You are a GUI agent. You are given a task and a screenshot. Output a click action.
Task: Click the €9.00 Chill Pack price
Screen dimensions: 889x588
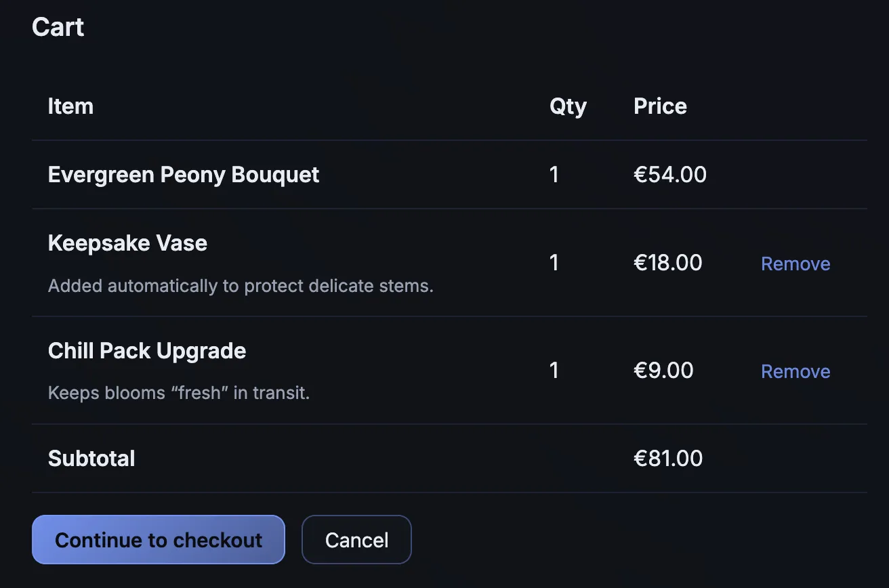click(x=663, y=370)
